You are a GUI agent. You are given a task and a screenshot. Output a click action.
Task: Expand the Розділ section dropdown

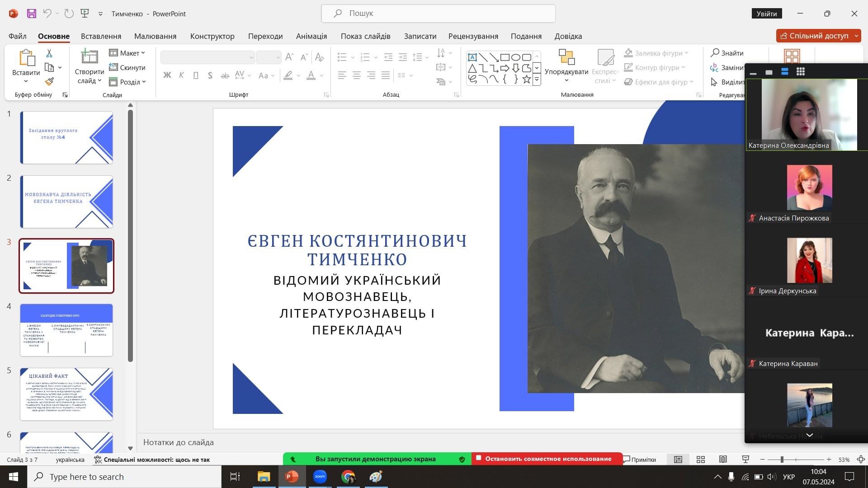point(127,82)
